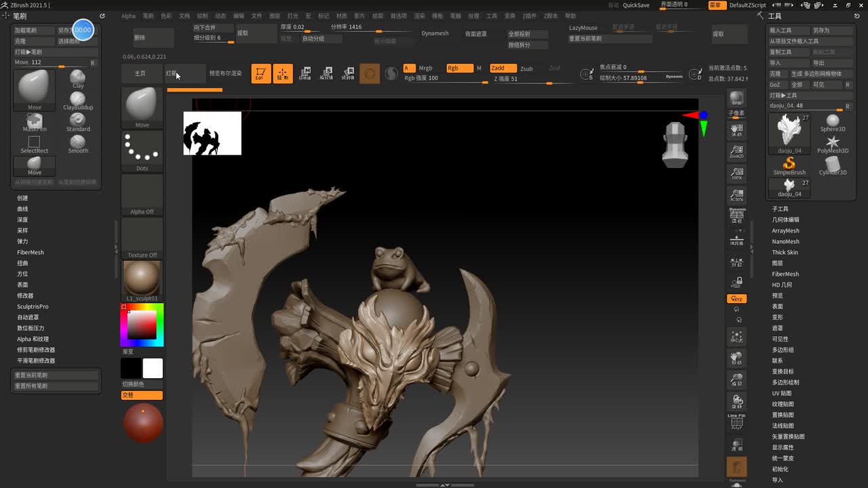Select the Standard brush
Image resolution: width=868 pixels, height=488 pixels.
point(78,122)
